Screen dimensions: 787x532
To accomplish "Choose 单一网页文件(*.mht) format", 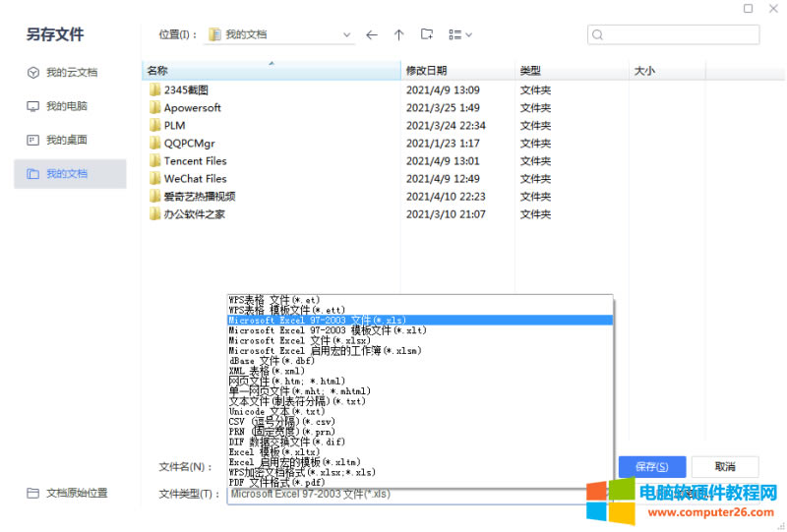I will (420, 391).
